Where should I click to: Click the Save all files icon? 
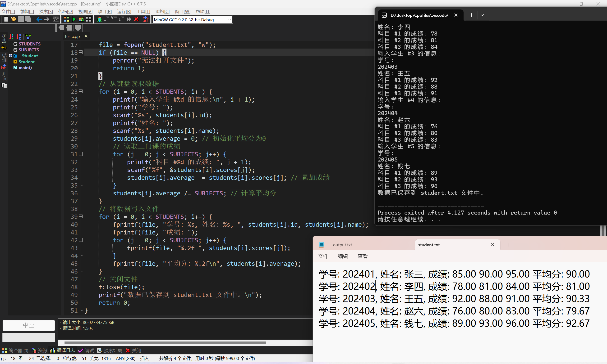click(x=28, y=19)
